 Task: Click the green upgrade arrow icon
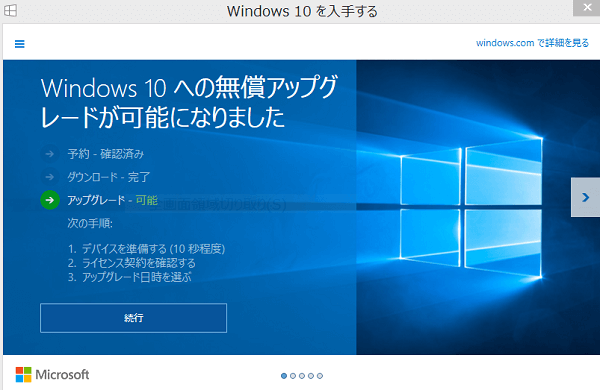50,200
